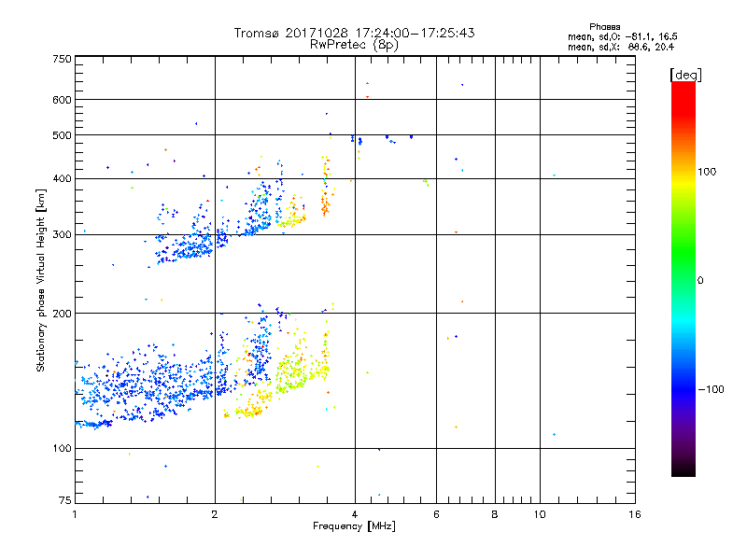Click x-axis tick label '10'
Image resolution: width=747 pixels, height=560 pixels.
click(540, 514)
